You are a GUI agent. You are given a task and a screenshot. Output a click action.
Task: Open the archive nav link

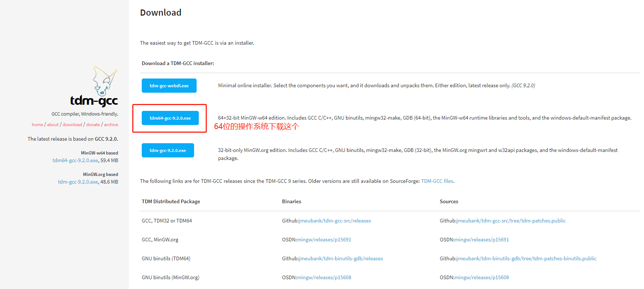click(111, 125)
